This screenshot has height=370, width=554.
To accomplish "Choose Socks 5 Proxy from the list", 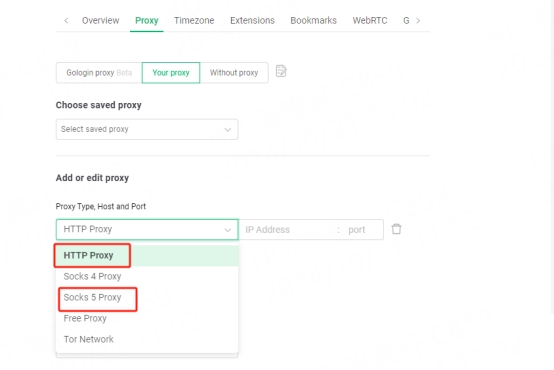I will tap(147, 298).
